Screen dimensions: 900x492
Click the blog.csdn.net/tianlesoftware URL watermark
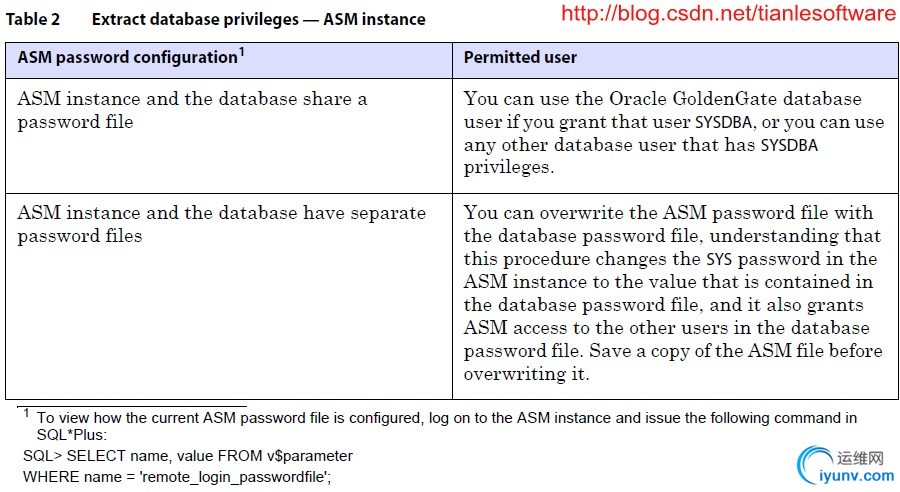click(x=728, y=13)
